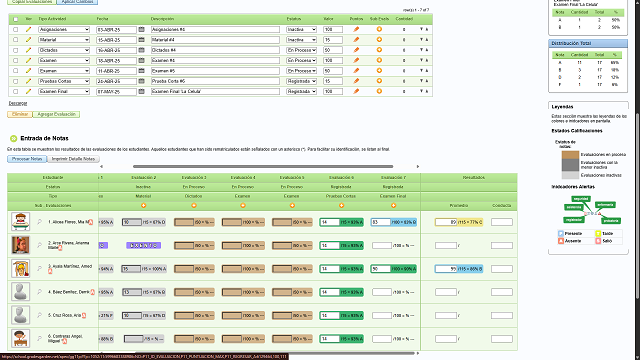640x360 pixels.
Task: Add a sub-evaluation to the Dictados #4 row
Action: click(379, 50)
